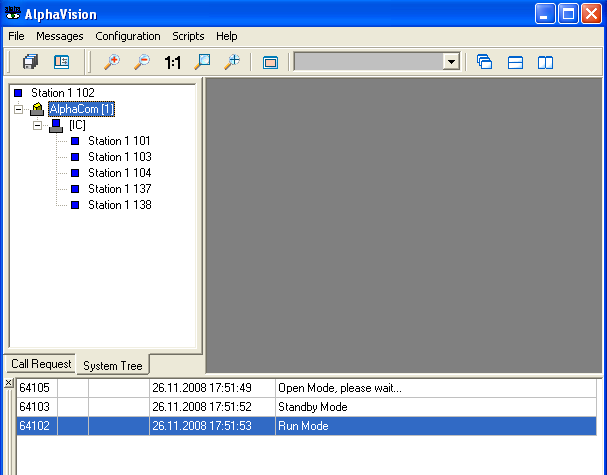Close the log panel with the x button
This screenshot has height=475, width=607.
8,383
